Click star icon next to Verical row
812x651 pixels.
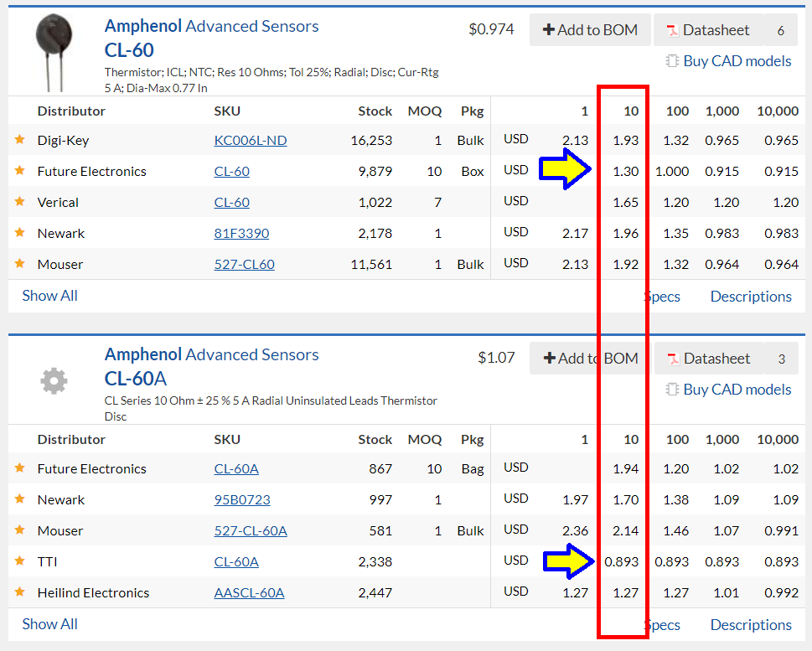click(19, 201)
